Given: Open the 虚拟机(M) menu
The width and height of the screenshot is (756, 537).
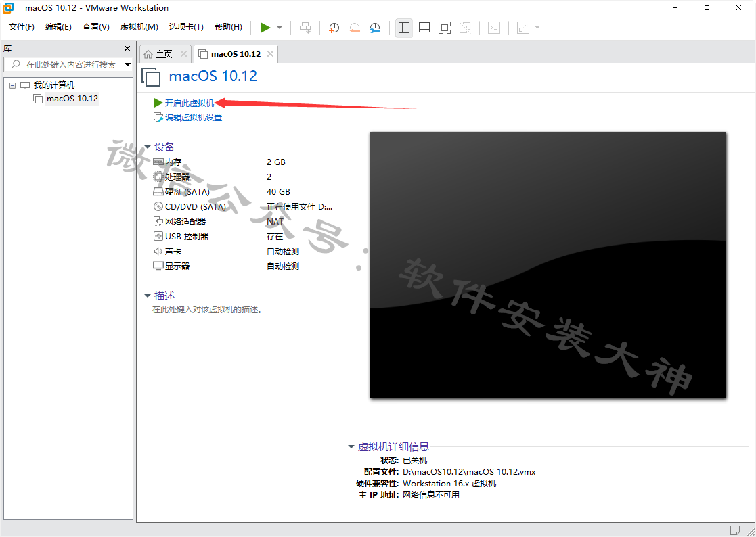Looking at the screenshot, I should [x=139, y=27].
